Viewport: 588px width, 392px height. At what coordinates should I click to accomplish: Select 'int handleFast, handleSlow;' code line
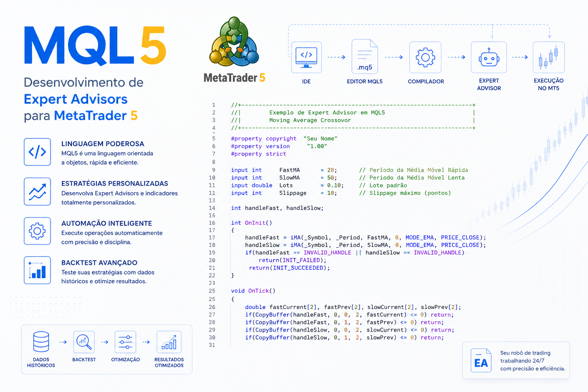(x=277, y=208)
